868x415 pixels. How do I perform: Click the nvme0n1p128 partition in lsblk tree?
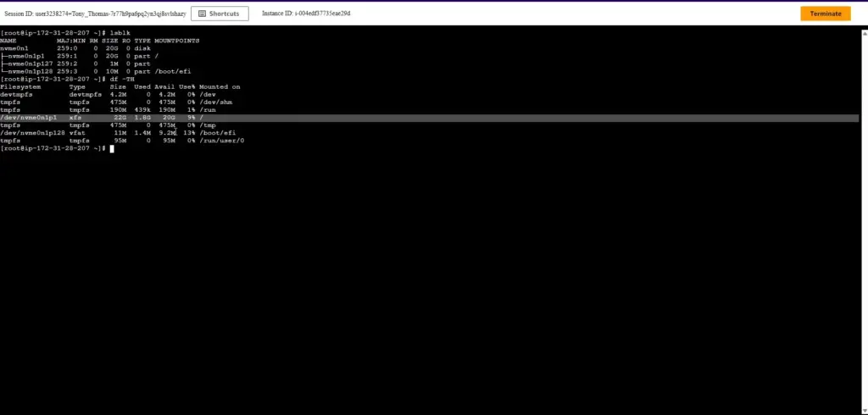coord(30,71)
